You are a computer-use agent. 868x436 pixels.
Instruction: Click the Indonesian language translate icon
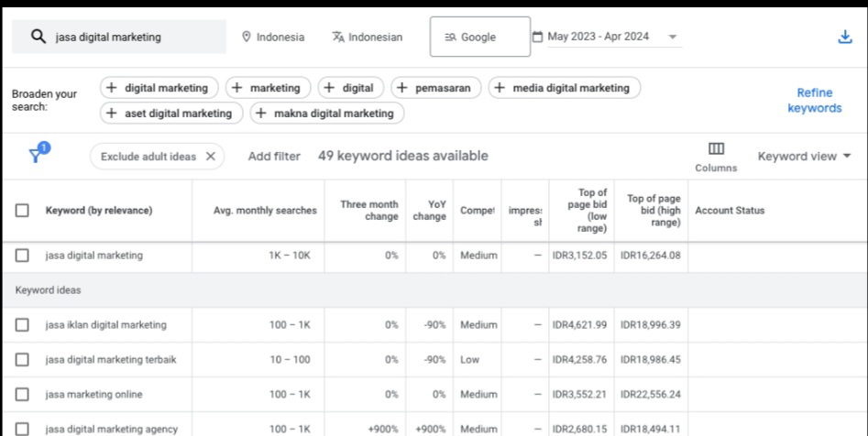coord(338,37)
